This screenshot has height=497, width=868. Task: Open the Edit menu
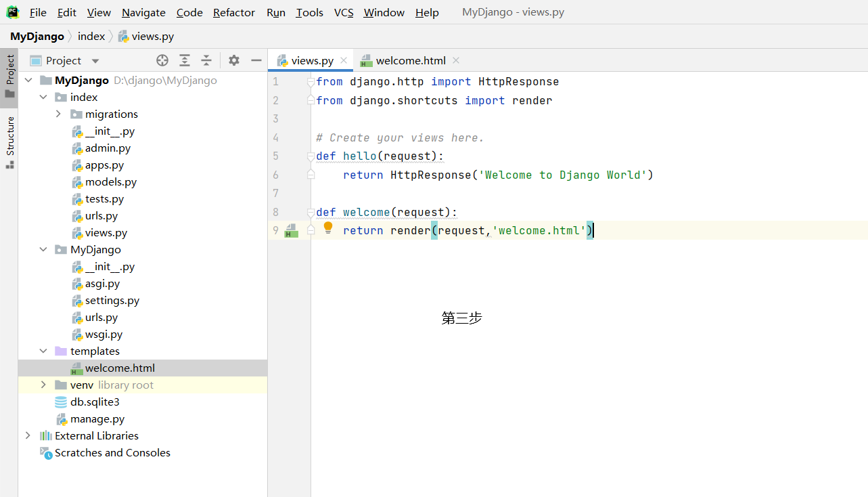tap(67, 12)
